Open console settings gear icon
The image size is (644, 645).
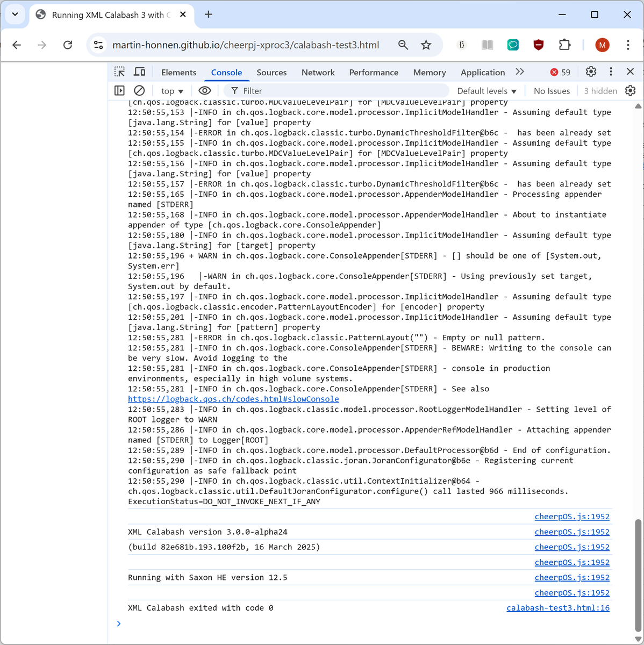point(631,91)
